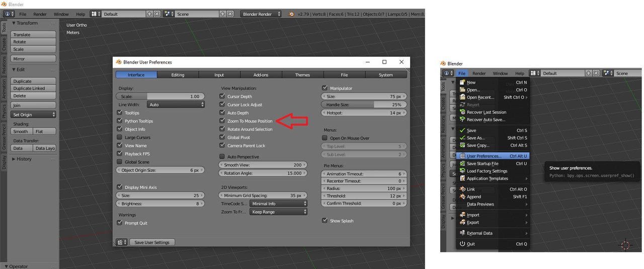Screen dimensions: 644x269
Task: Add a new scene with the plus icon
Action: (223, 14)
